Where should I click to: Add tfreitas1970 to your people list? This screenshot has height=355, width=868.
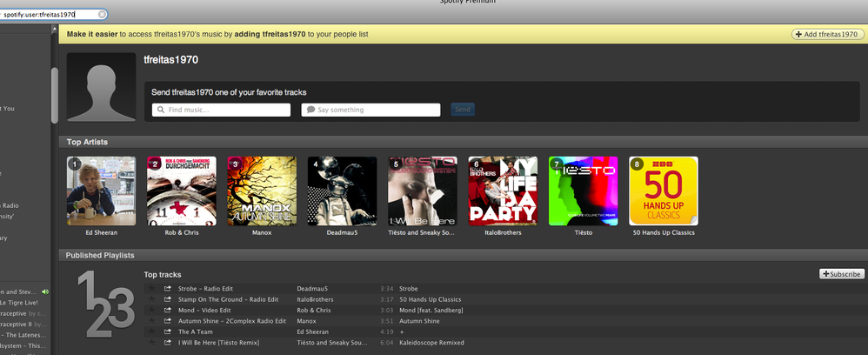click(x=828, y=34)
